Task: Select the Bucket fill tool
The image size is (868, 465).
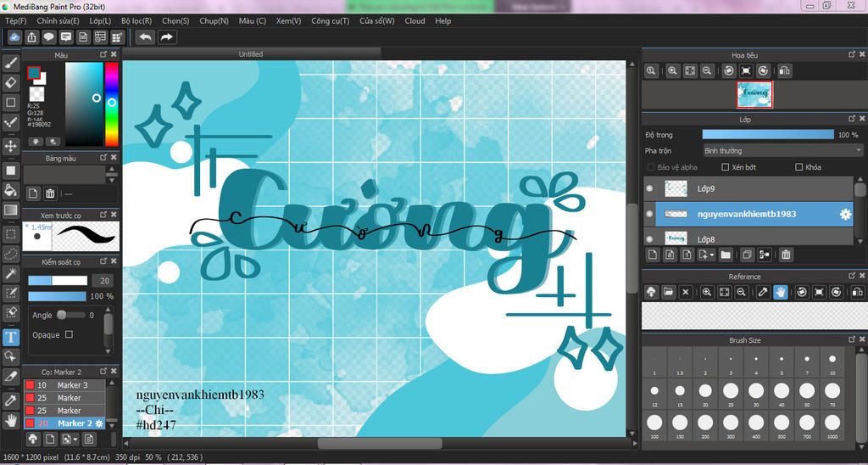Action: (x=11, y=190)
